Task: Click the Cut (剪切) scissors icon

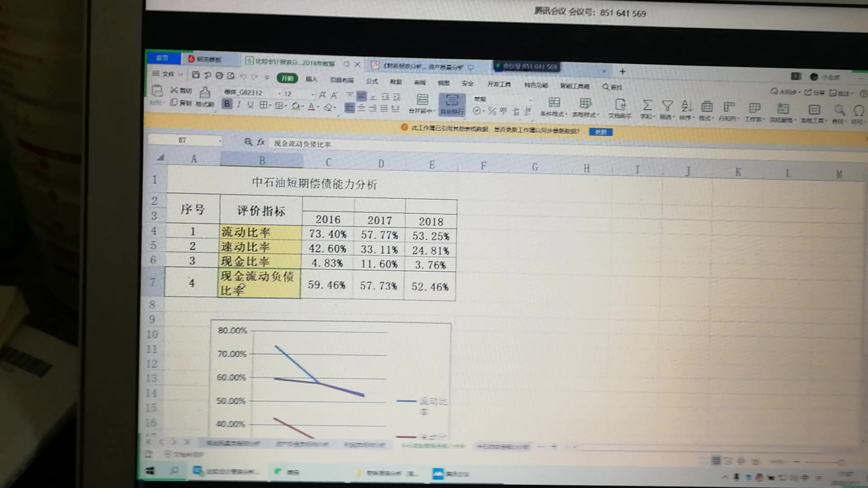Action: point(174,90)
